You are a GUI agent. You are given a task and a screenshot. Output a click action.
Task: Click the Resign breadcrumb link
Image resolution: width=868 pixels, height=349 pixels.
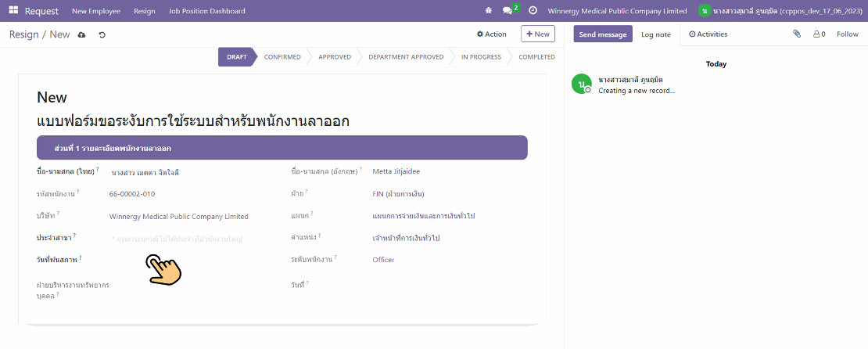click(23, 34)
